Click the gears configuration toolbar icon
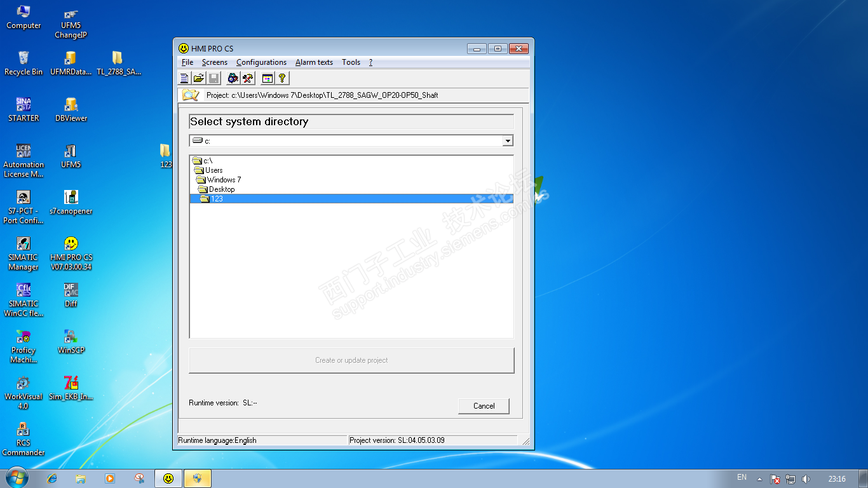 [233, 78]
